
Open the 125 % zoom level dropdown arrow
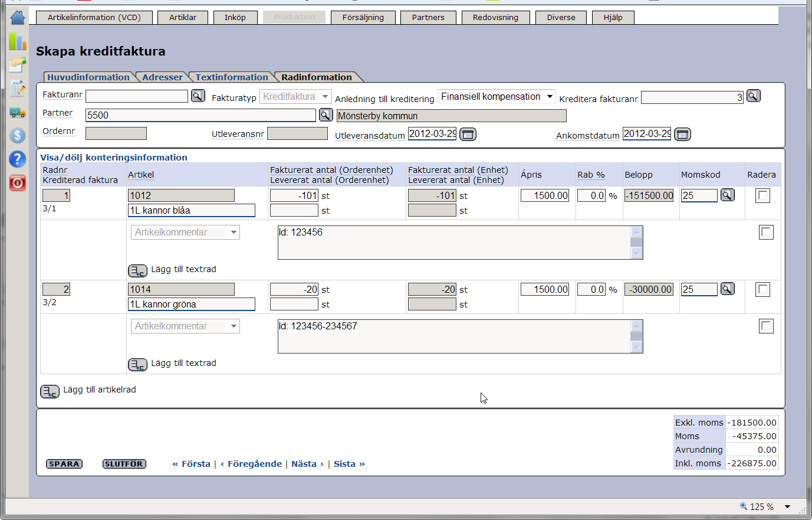[787, 506]
